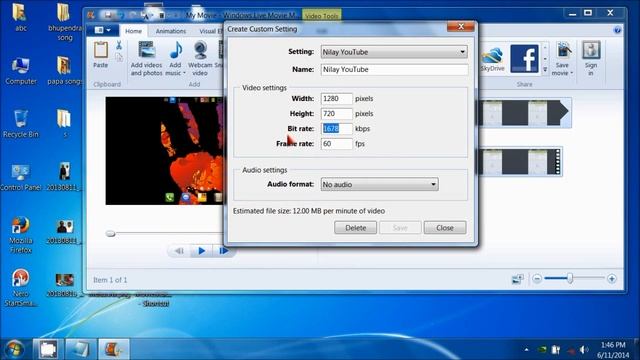Save project icon in quick access toolbar

(x=108, y=15)
